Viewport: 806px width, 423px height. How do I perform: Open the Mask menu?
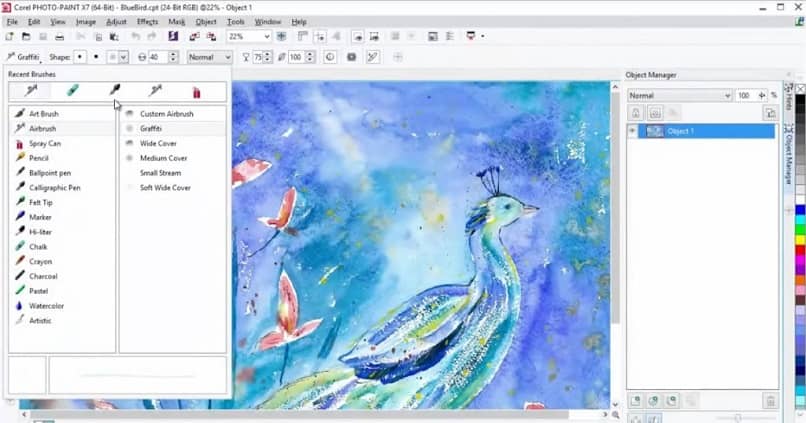pyautogui.click(x=177, y=22)
